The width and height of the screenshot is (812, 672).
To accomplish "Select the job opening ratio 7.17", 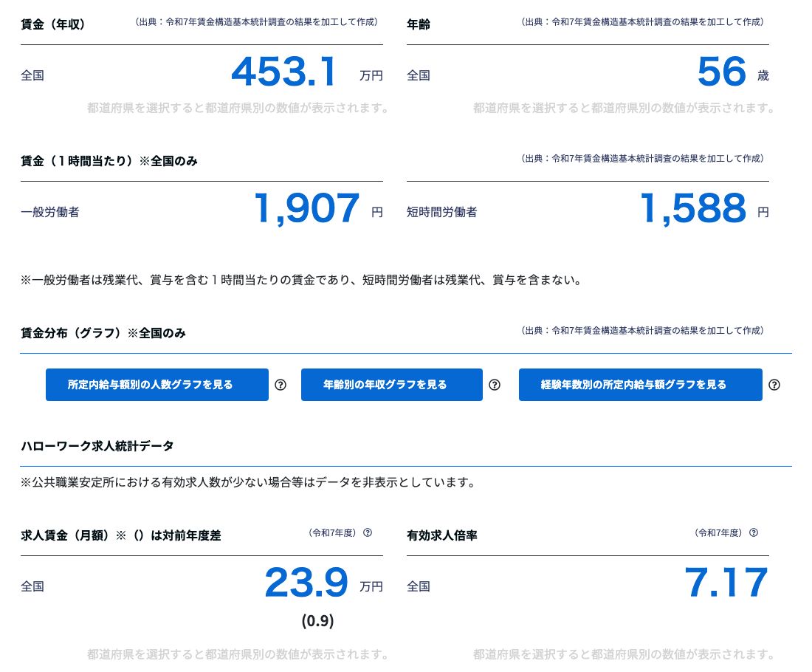I will [x=726, y=583].
